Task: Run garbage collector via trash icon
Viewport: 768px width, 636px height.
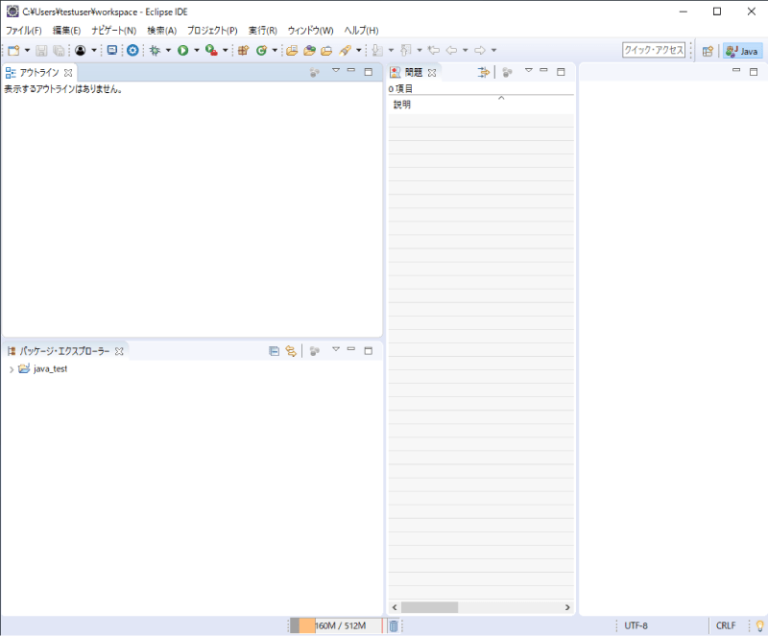Action: pos(394,626)
